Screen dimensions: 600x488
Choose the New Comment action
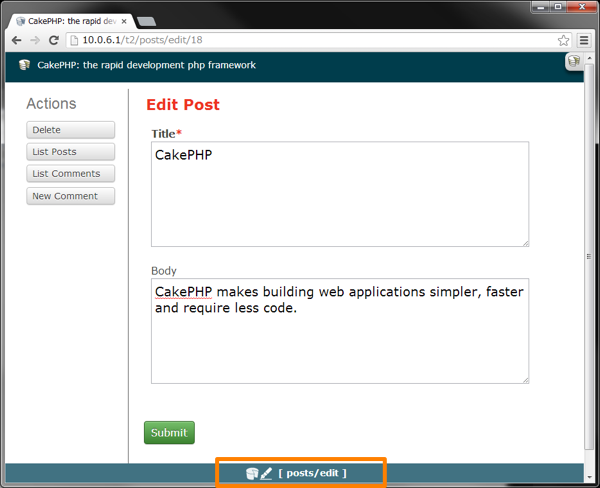[x=70, y=196]
